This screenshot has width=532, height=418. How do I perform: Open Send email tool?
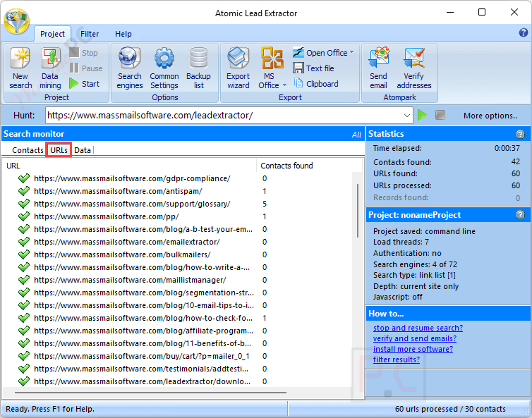(378, 68)
